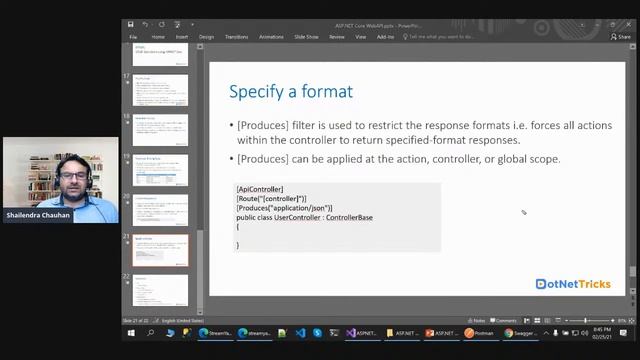Switch to the Home ribbon tab
The height and width of the screenshot is (360, 640).
click(158, 37)
